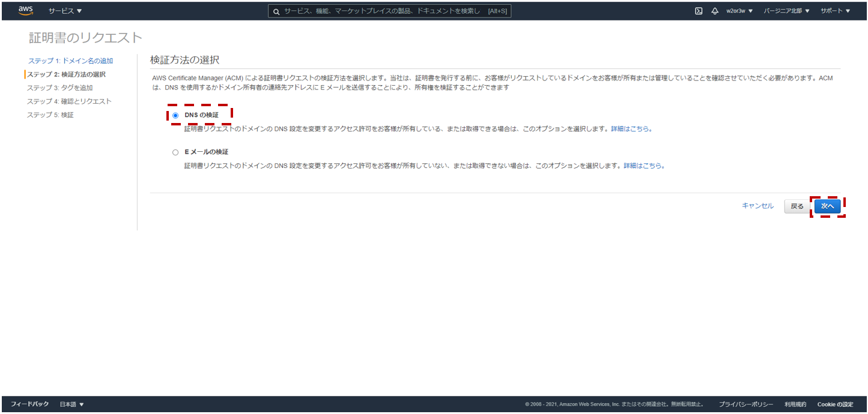The width and height of the screenshot is (868, 414).
Task: Open 利用規約 footer link
Action: tap(795, 404)
